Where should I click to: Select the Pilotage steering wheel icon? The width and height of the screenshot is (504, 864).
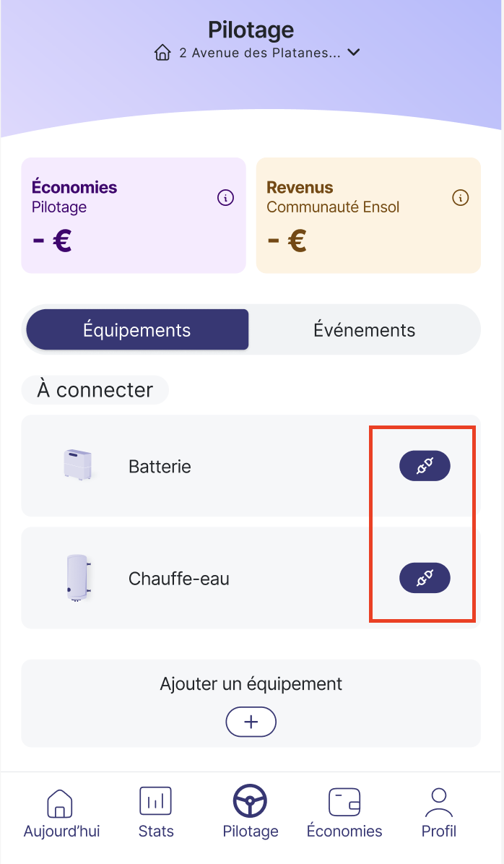251,801
